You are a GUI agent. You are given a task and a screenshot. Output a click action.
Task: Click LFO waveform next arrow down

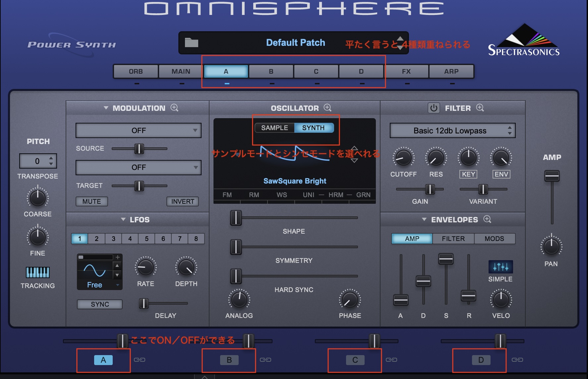117,275
